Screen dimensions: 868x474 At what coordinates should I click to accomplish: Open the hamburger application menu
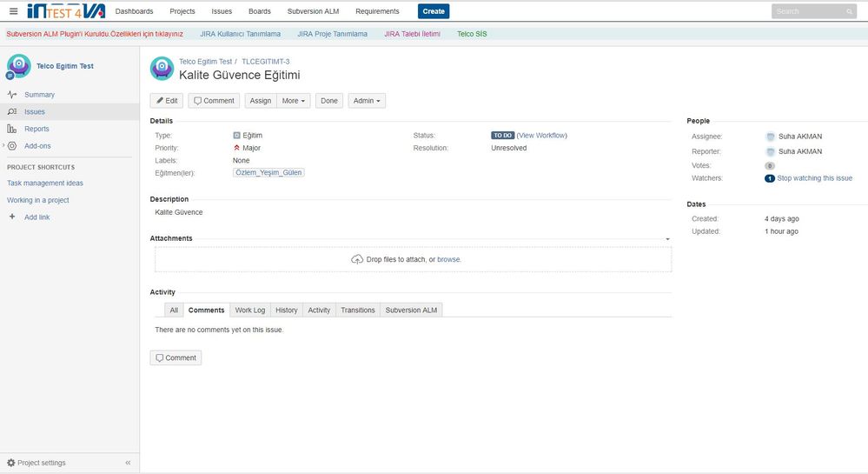pos(13,11)
